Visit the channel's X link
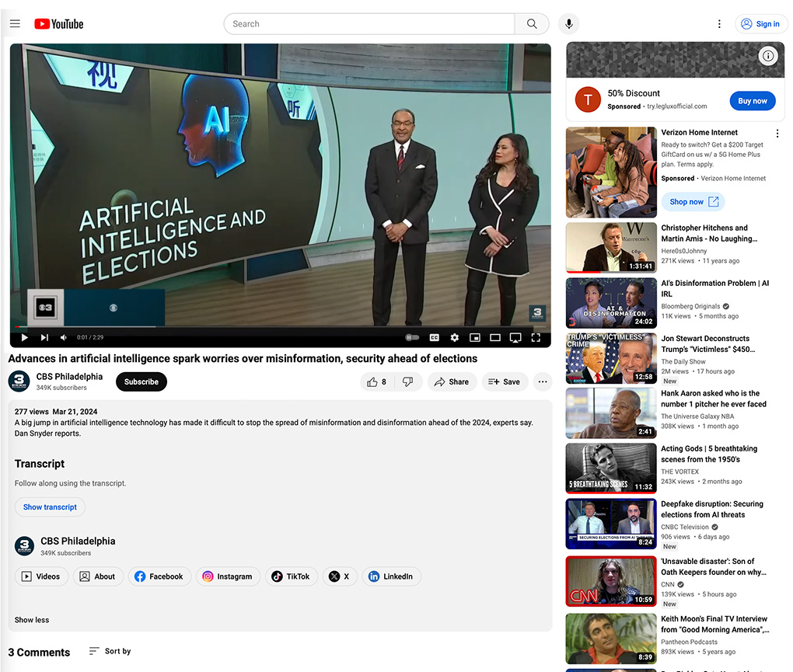 [340, 576]
